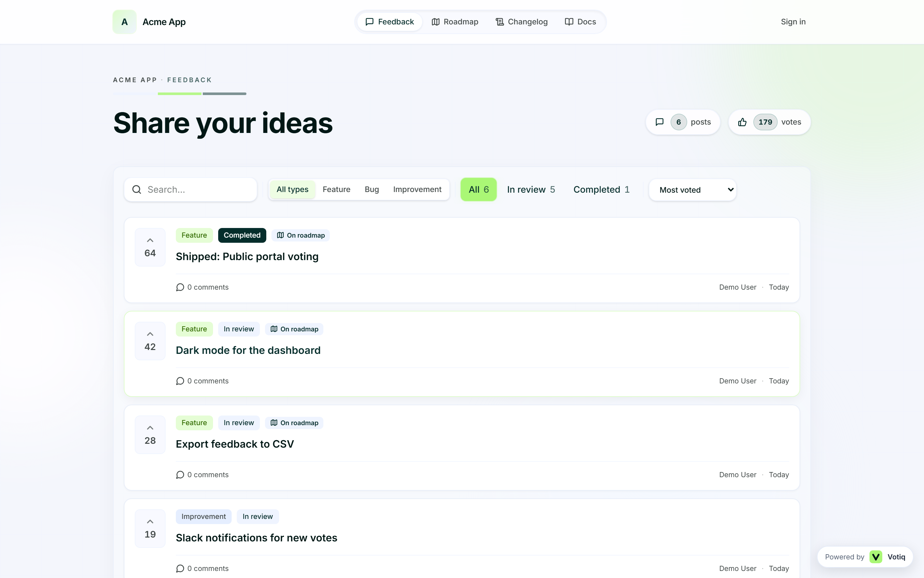Click Share your ideas heading
The width and height of the screenshot is (924, 578).
tap(223, 123)
